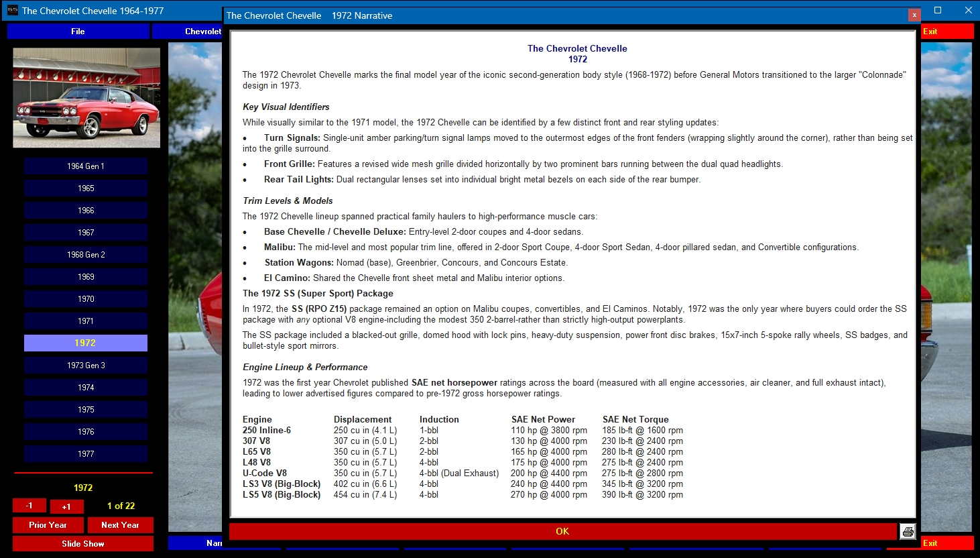The width and height of the screenshot is (980, 558).
Task: Click the '270 hp @ 4000 rpm' power value
Action: point(549,494)
